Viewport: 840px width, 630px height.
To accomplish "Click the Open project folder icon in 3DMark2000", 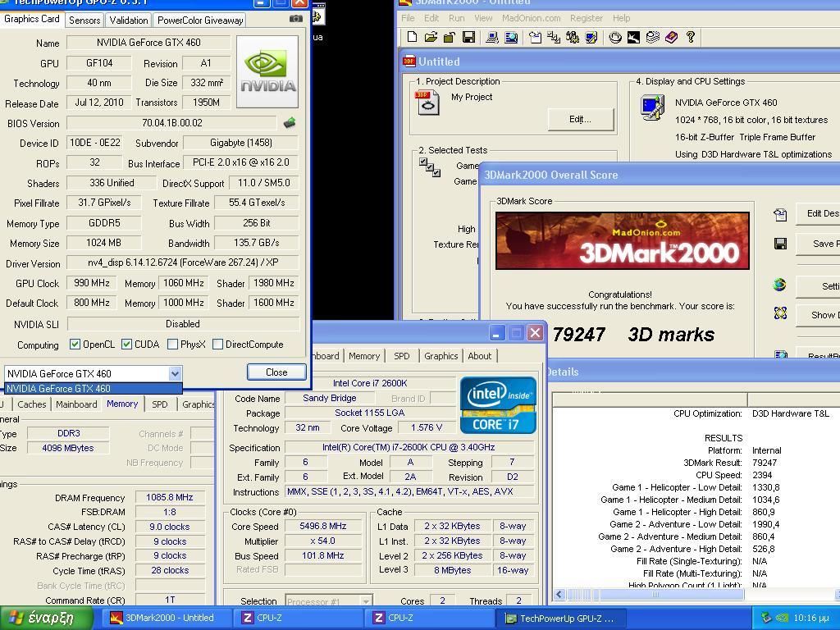I will 431,37.
